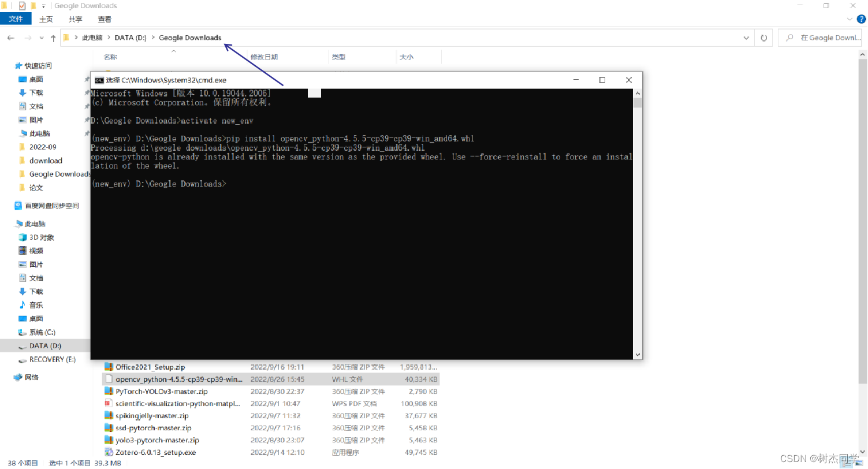Click the back navigation arrow

10,38
